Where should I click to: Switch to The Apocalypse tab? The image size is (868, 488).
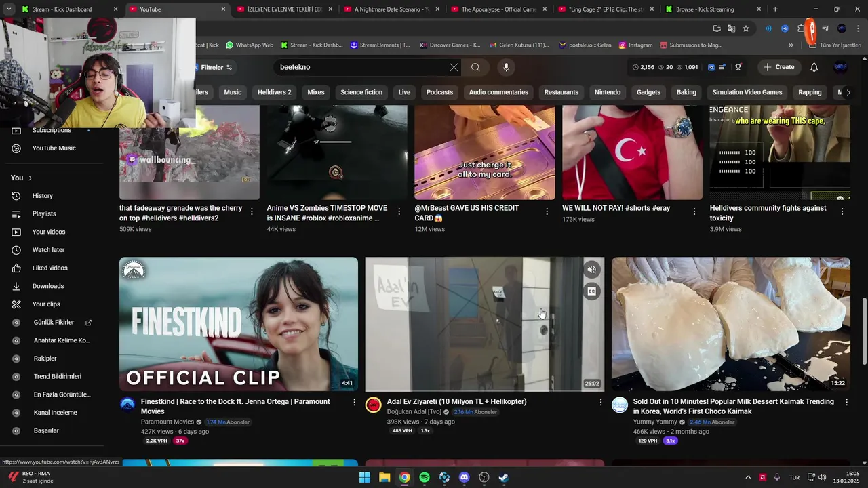pyautogui.click(x=498, y=9)
